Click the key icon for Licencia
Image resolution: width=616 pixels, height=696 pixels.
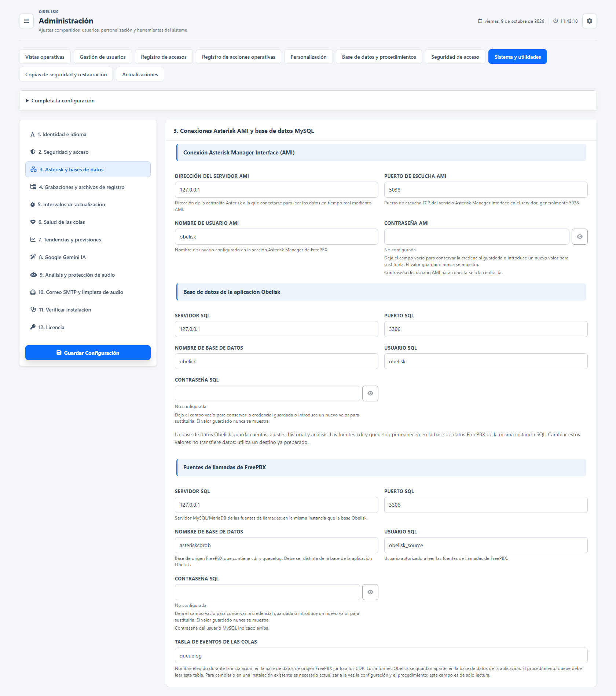[33, 327]
